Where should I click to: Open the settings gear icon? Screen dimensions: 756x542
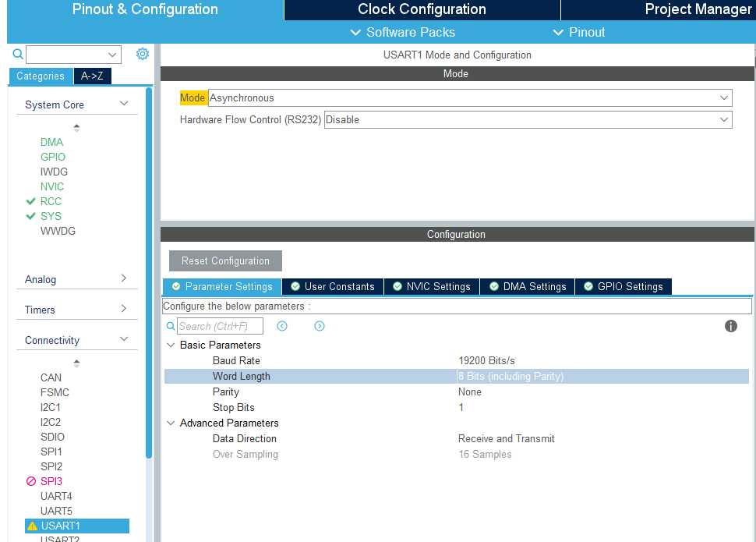(143, 54)
